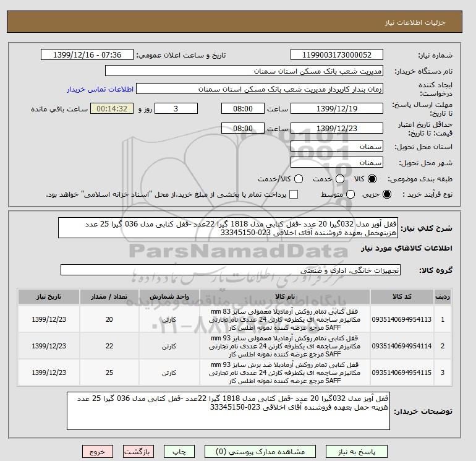Click product code 0935140694954113
This screenshot has height=461, width=476.
(402, 319)
